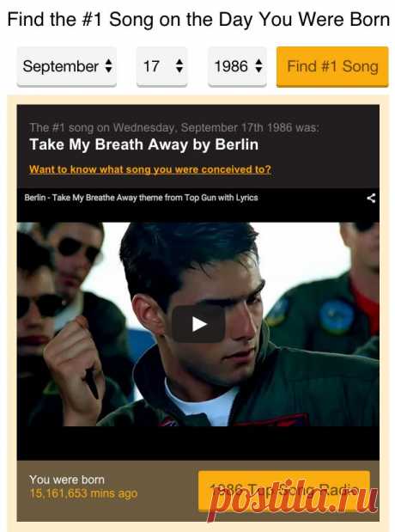Open the September month dropdown
Viewport: 395px width, 532px height.
tap(67, 66)
